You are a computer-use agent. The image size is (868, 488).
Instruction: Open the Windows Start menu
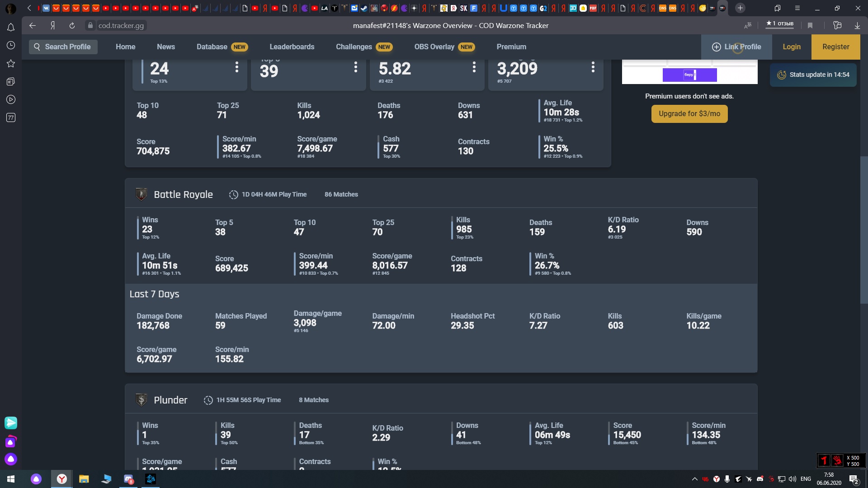[11, 479]
